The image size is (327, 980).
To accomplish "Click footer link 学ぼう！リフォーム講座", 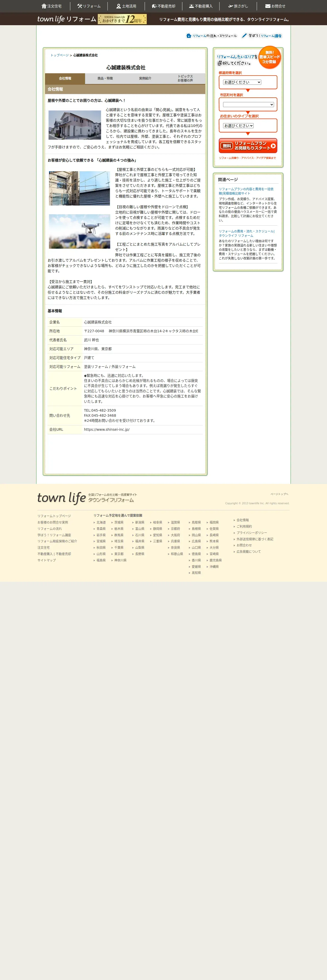I will pyautogui.click(x=54, y=535).
